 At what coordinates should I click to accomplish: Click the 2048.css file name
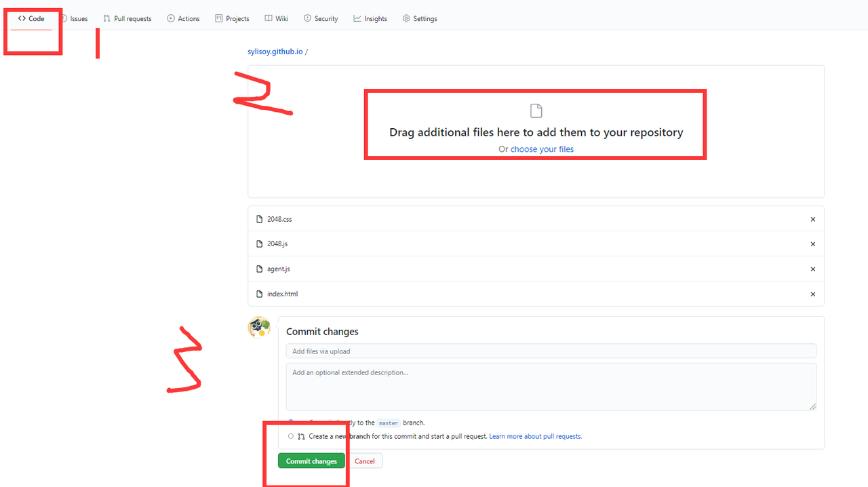tap(279, 219)
